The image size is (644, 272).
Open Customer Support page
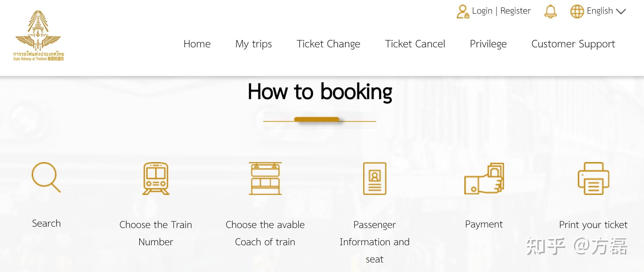point(573,44)
